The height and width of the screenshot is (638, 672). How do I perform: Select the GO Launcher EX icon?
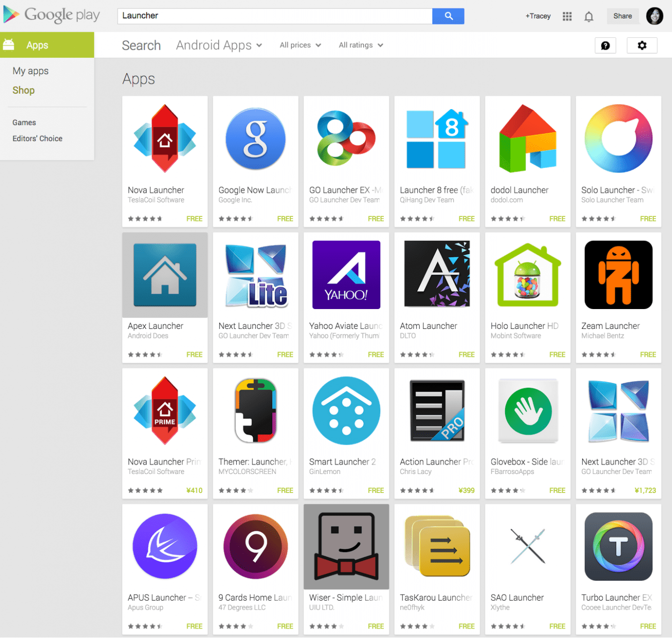[346, 139]
